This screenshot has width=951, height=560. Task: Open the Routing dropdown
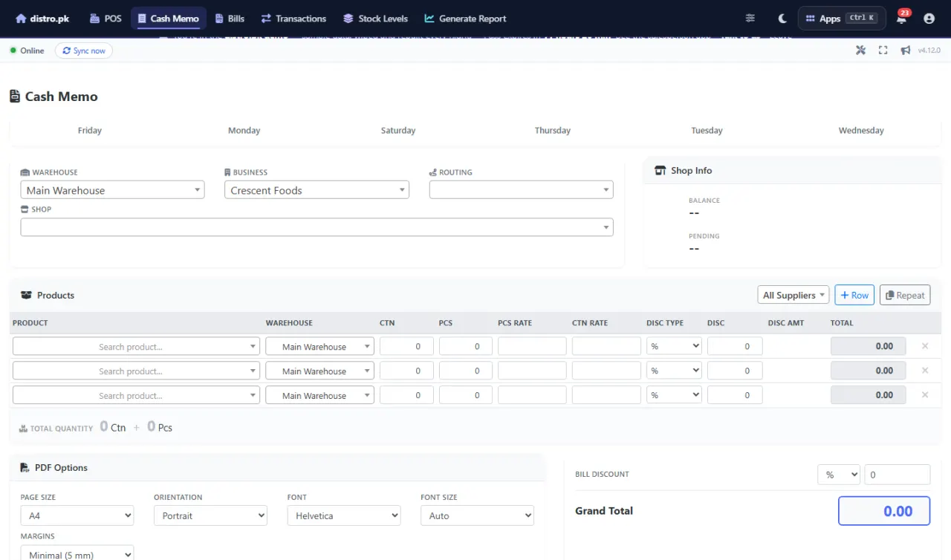(522, 190)
